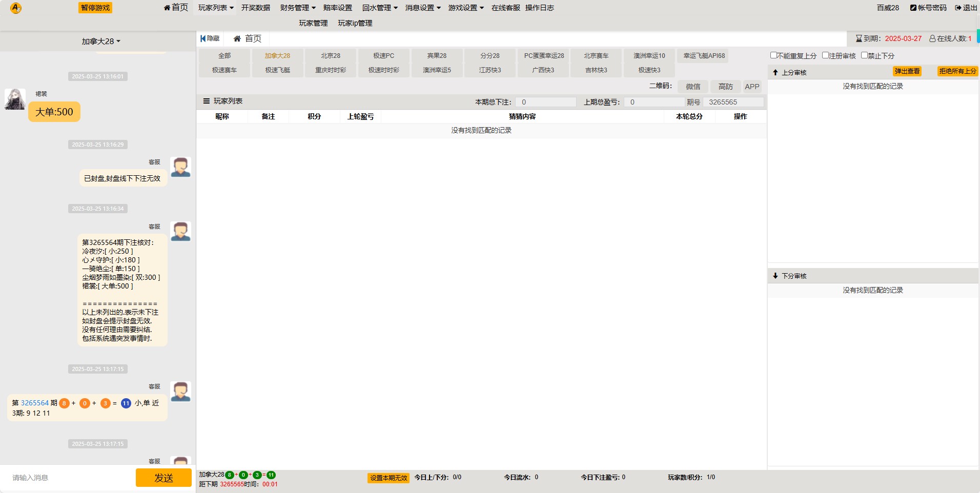Viewport: 980px width, 493px height.
Task: Click the 玩家列表 hamburger list icon
Action: coord(207,101)
